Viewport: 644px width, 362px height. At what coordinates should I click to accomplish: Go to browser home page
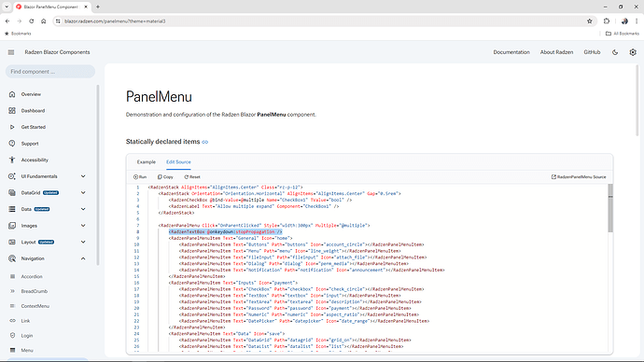coord(44,21)
